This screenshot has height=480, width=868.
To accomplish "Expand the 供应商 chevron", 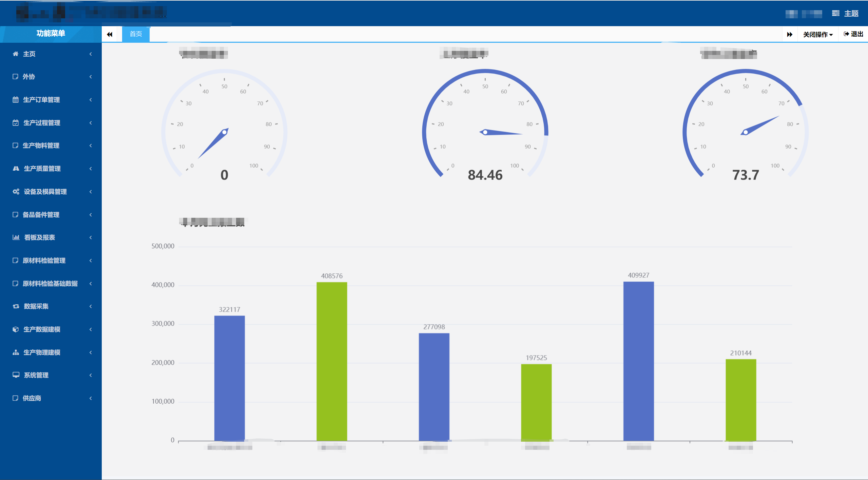I will point(91,398).
